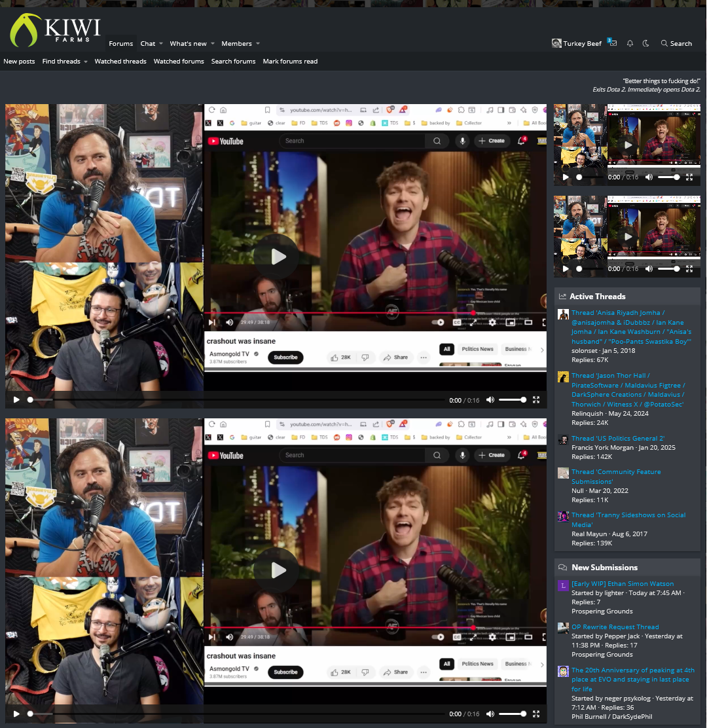Open the 20th Anniversary EVO thread
The height and width of the screenshot is (728, 707).
click(x=633, y=680)
